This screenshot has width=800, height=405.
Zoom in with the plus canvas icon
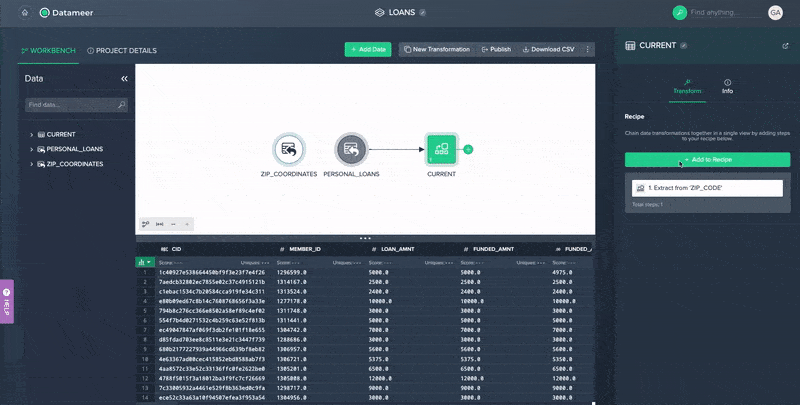[x=187, y=224]
